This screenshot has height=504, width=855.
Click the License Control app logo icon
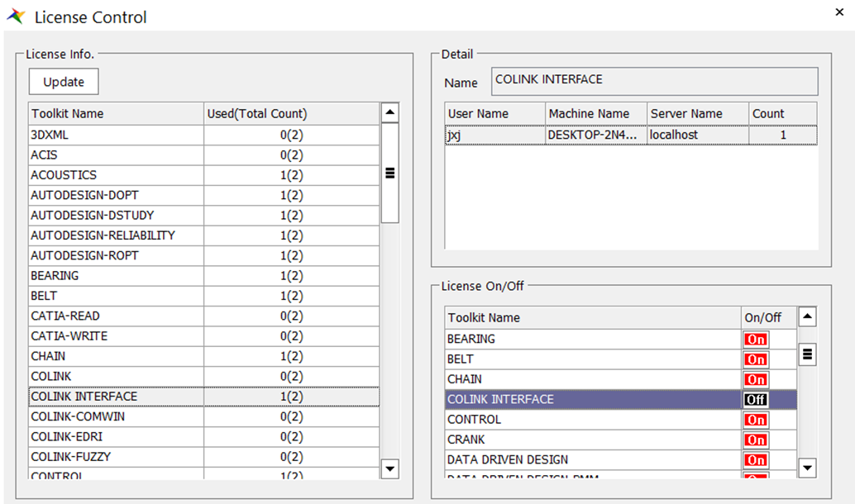pyautogui.click(x=17, y=17)
